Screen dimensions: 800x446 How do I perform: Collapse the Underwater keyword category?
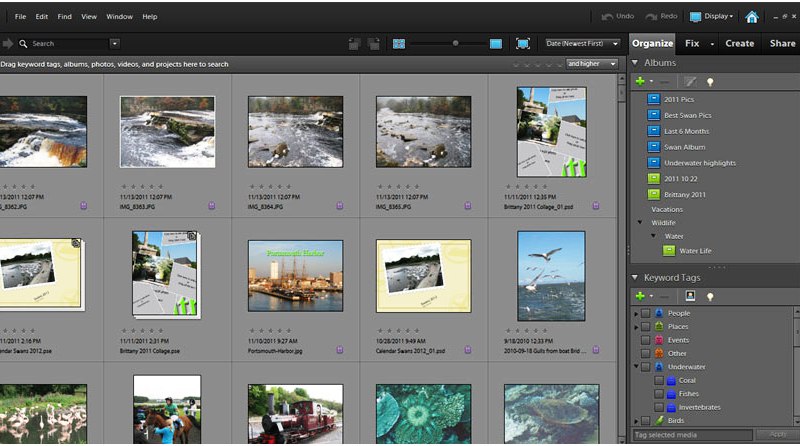point(636,366)
